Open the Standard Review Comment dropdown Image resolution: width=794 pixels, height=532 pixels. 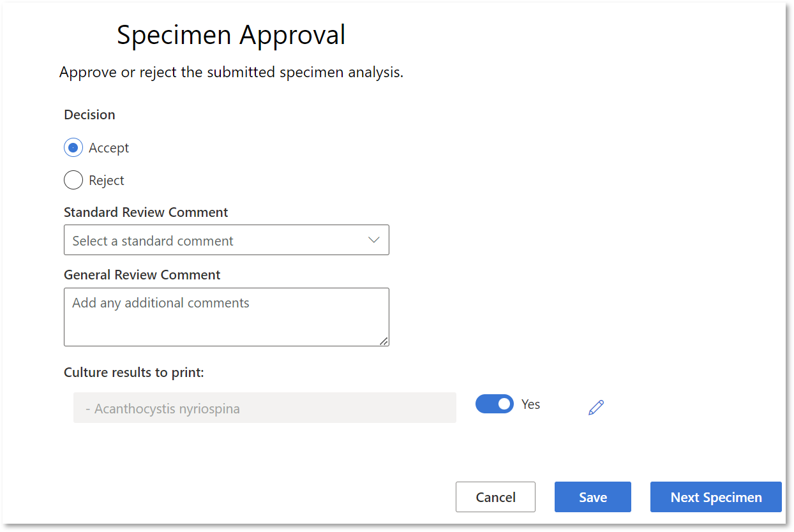click(x=227, y=240)
